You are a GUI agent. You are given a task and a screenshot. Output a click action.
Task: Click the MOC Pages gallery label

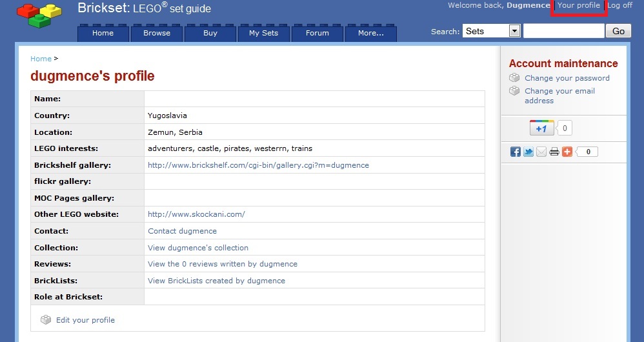(x=74, y=198)
